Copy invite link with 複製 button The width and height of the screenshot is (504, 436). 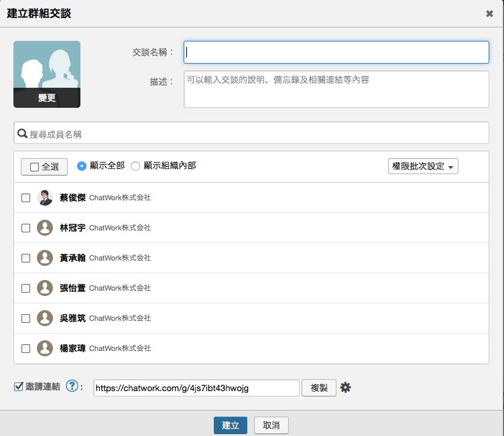[319, 388]
